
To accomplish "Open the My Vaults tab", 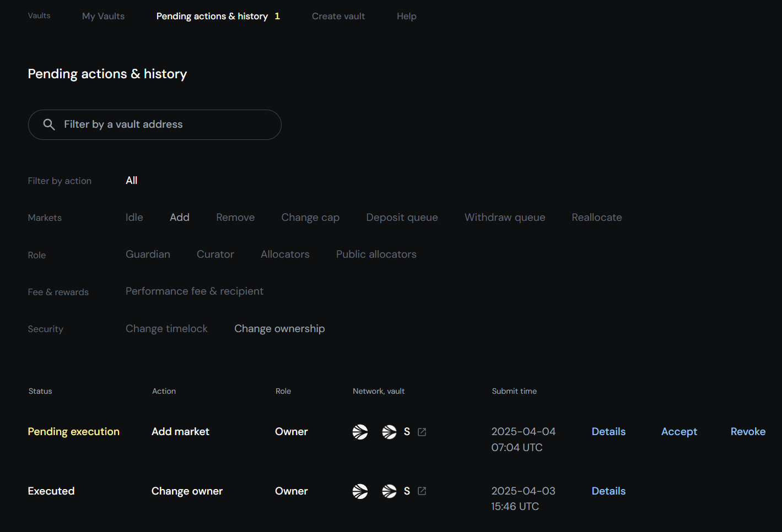I will pyautogui.click(x=103, y=17).
